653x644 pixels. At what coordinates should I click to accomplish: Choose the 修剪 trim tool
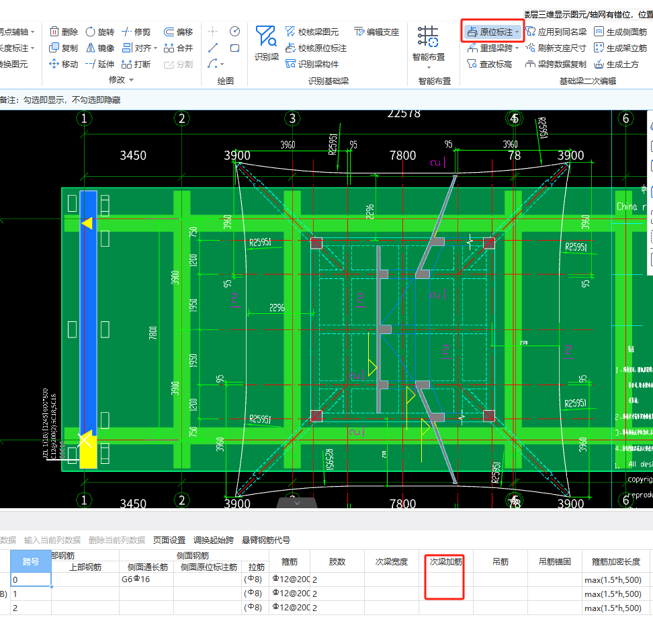pos(136,32)
